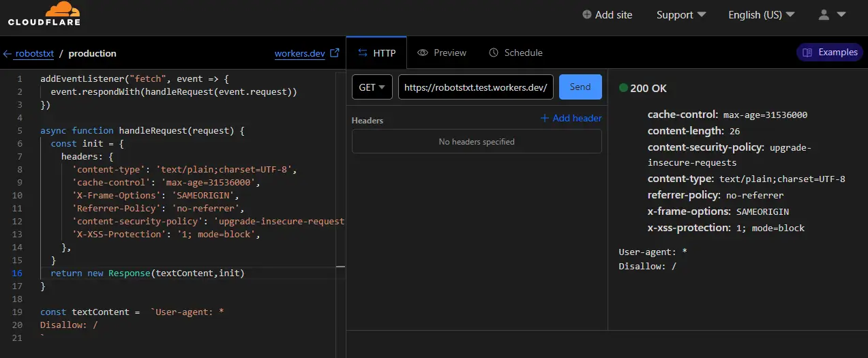Click Add site in the header
The width and height of the screenshot is (868, 358).
point(608,14)
